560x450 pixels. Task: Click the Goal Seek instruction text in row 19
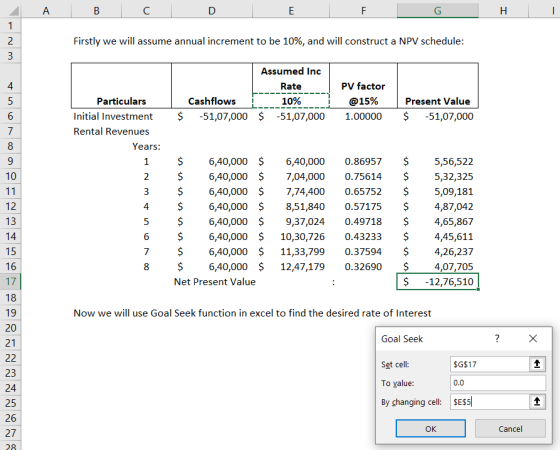coord(252,313)
